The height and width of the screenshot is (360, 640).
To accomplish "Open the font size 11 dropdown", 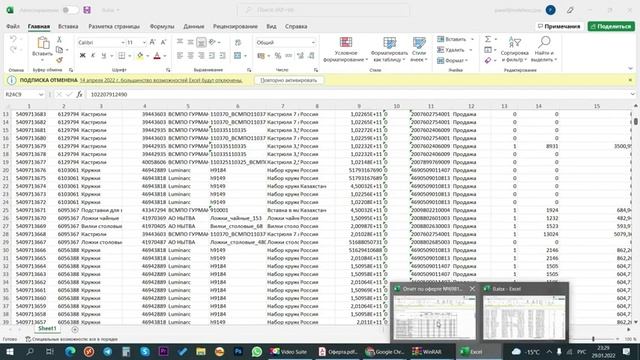I will click(x=144, y=42).
